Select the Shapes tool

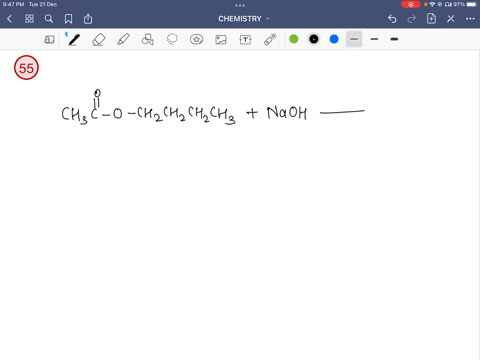pyautogui.click(x=148, y=40)
